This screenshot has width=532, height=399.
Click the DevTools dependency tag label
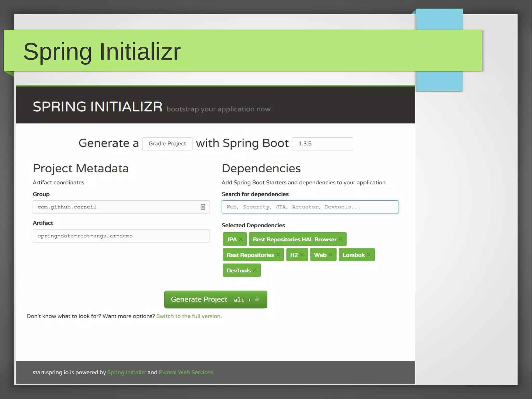[238, 270]
